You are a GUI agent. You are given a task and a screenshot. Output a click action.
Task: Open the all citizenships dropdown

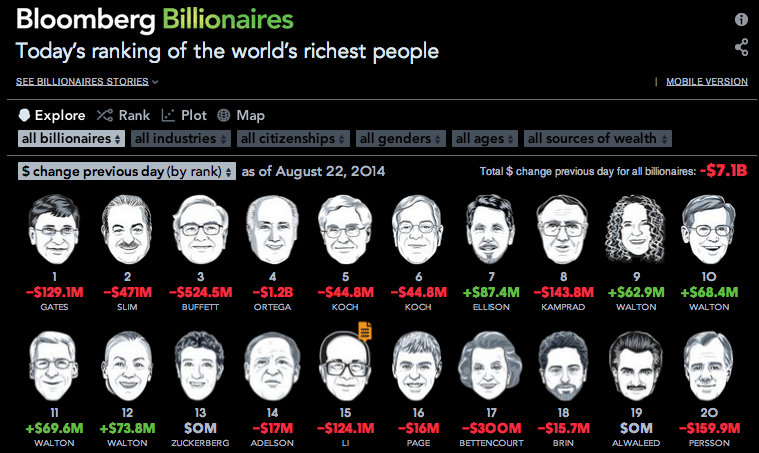pos(293,139)
